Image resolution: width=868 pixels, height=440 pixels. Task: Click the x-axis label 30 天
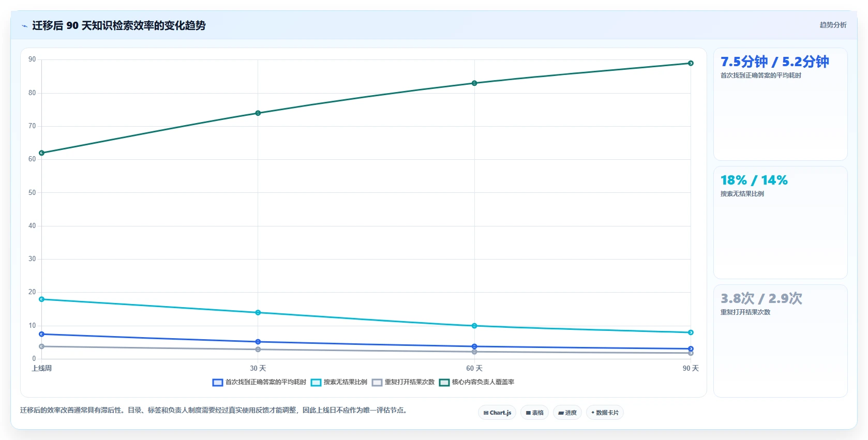(258, 368)
